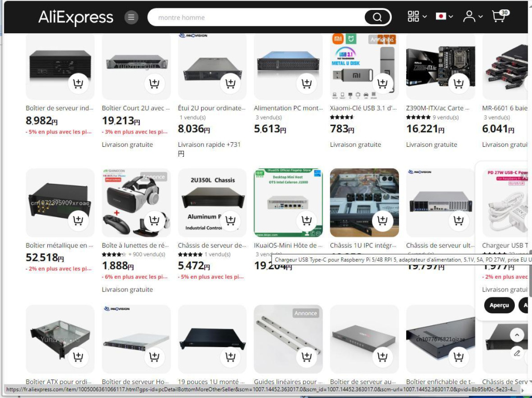Open 'Châssis 1U IPC intégr' product title
Image resolution: width=532 pixels, height=398 pixels.
pyautogui.click(x=363, y=245)
